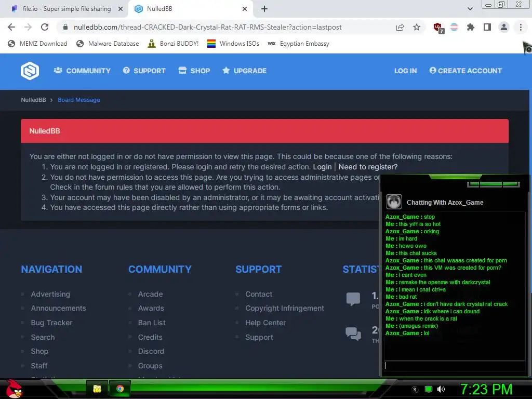The width and height of the screenshot is (532, 399).
Task: Open the SHOP navigation item
Action: tap(194, 71)
